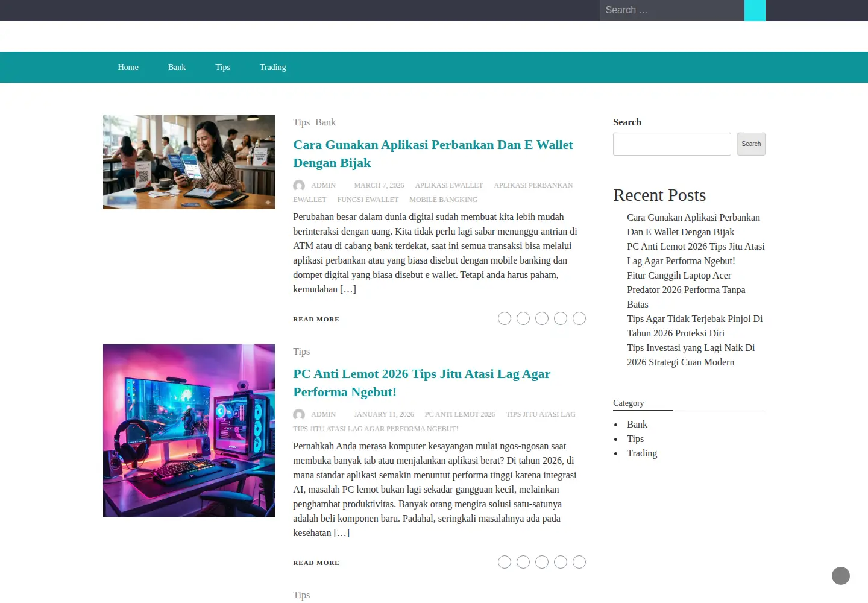Screen dimensions: 868x603
Task: Click the cyan search submit button in top bar
Action: point(755,10)
